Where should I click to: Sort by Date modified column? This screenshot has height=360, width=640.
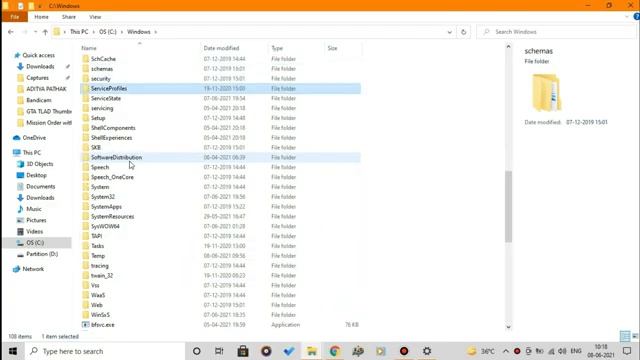pos(221,48)
